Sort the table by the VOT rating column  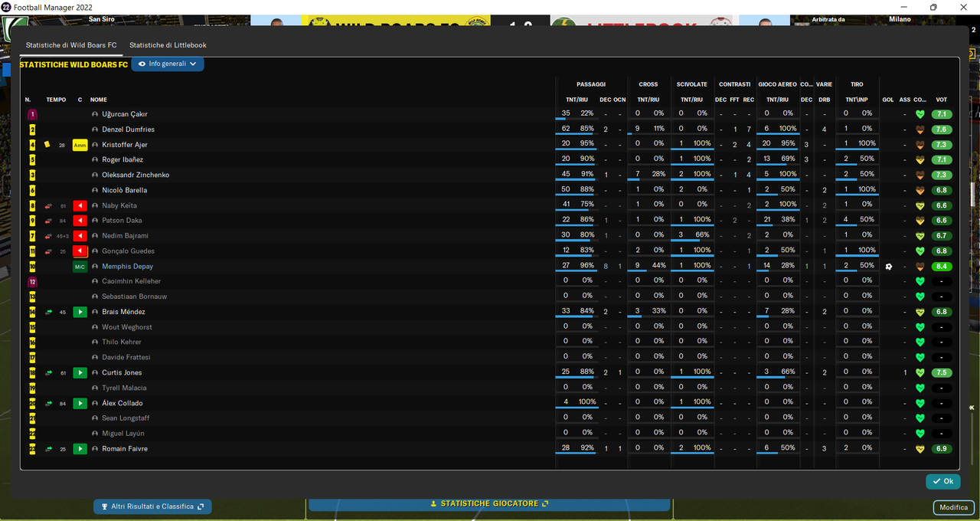(x=941, y=100)
